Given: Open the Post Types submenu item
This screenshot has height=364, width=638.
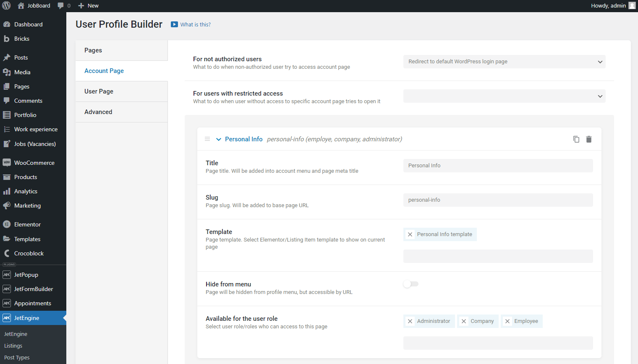Looking at the screenshot, I should click(17, 357).
